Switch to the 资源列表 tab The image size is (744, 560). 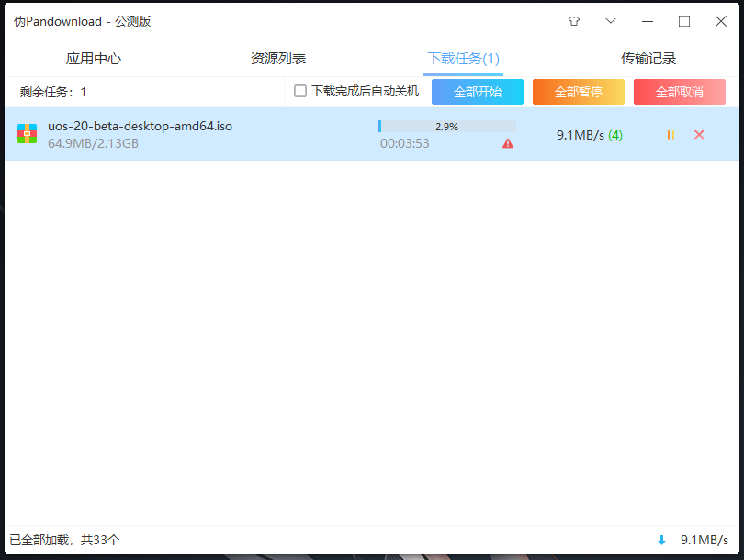[x=278, y=59]
